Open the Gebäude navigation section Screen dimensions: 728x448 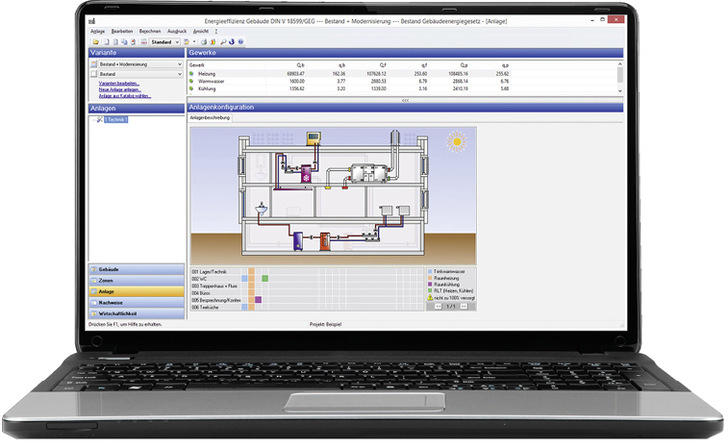(x=110, y=271)
